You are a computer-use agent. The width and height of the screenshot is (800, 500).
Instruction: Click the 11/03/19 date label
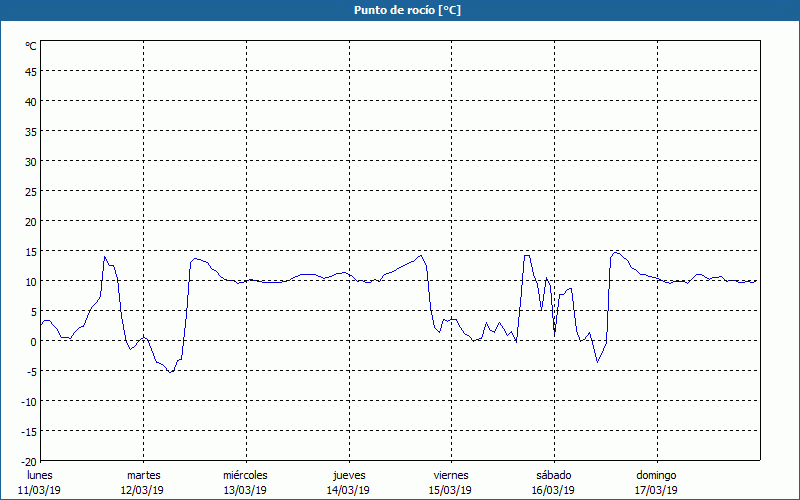click(40, 490)
